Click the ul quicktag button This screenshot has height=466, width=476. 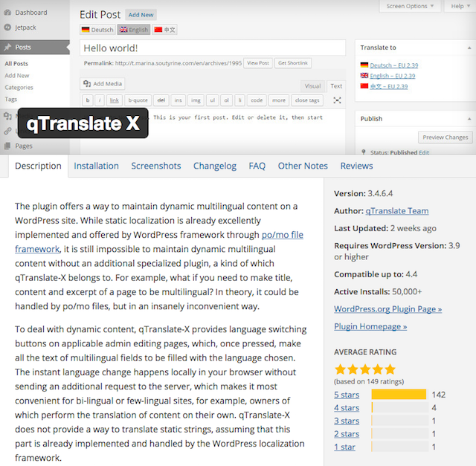tap(213, 100)
